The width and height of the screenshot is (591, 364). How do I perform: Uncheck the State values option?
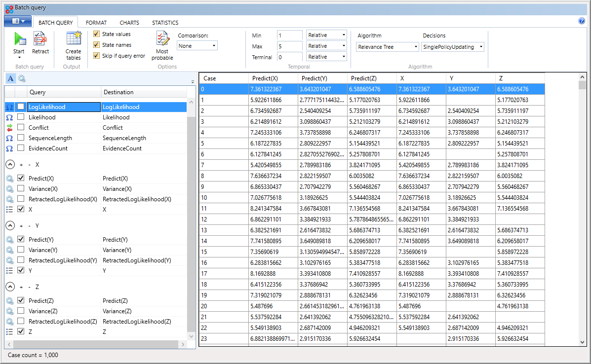96,33
